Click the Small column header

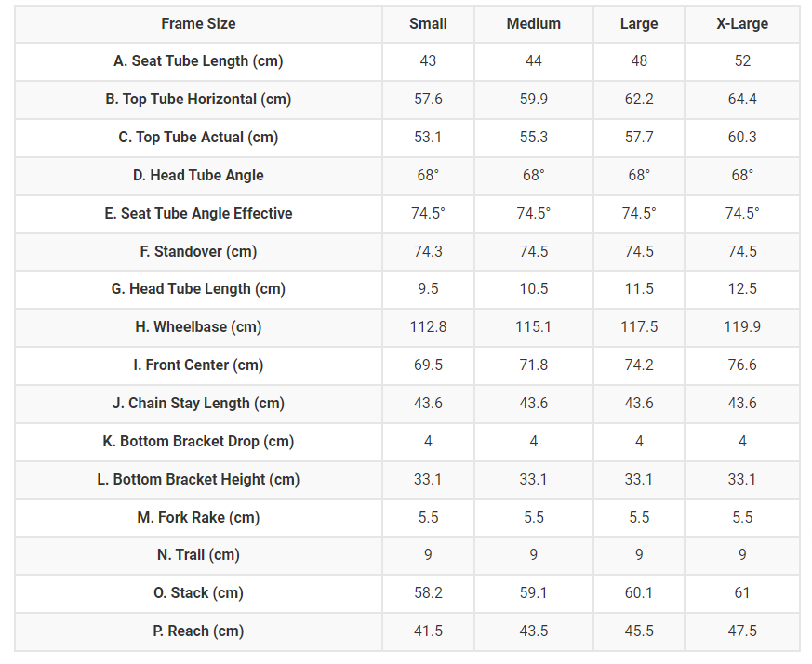click(428, 23)
